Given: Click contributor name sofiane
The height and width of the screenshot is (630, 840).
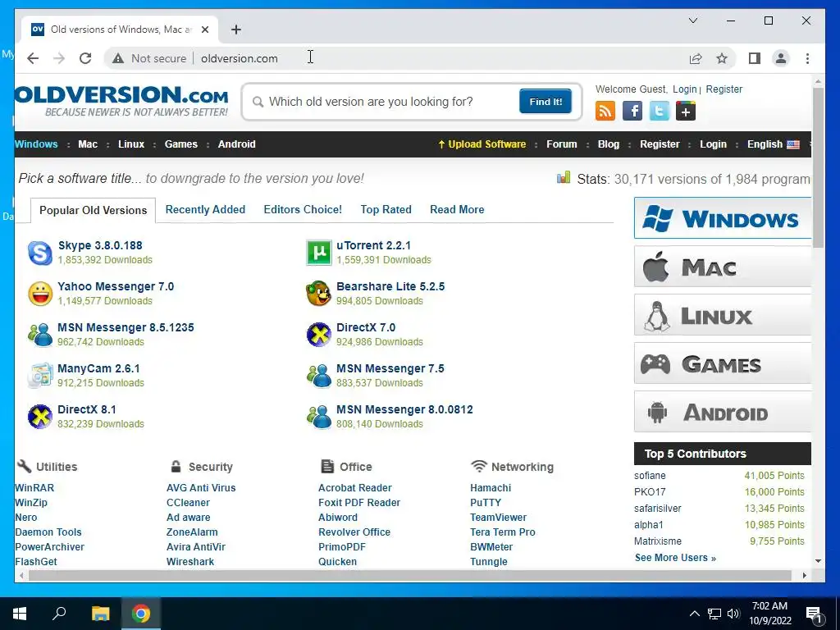Looking at the screenshot, I should tap(650, 476).
